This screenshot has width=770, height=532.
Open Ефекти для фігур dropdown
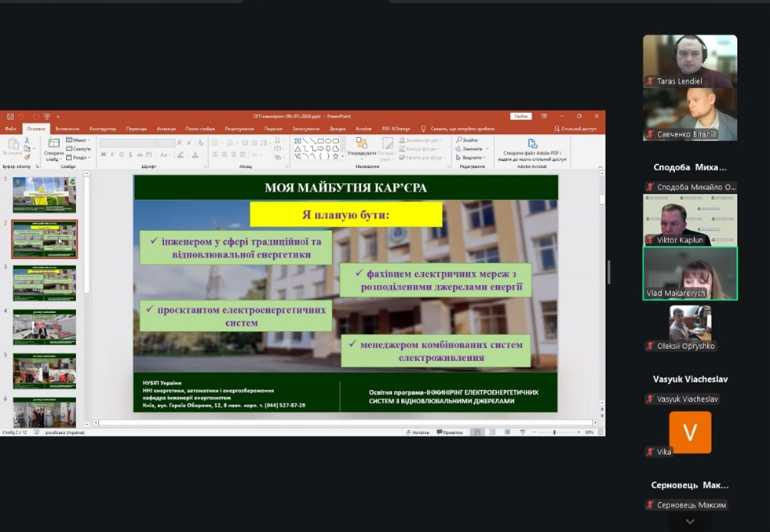pos(421,158)
